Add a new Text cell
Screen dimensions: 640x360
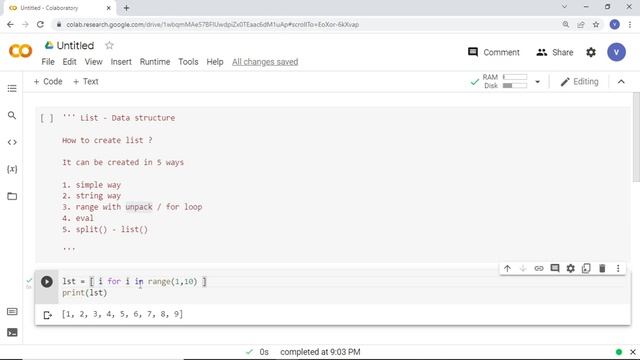(x=85, y=82)
